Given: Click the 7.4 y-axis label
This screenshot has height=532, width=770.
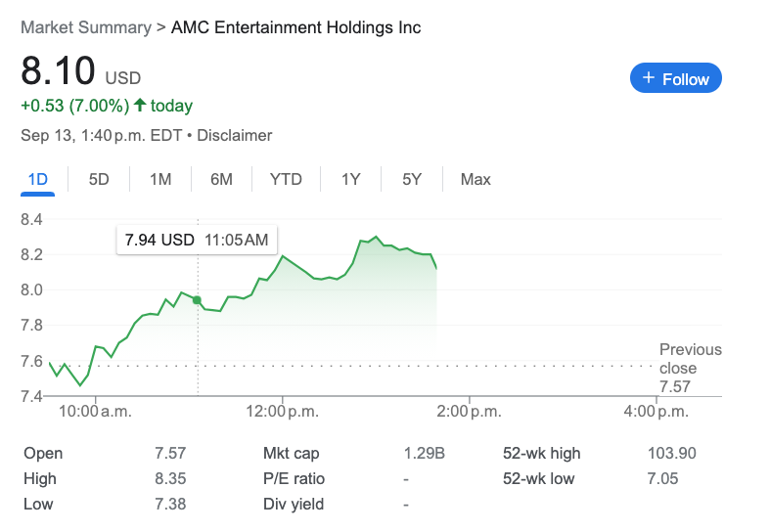Looking at the screenshot, I should (31, 395).
